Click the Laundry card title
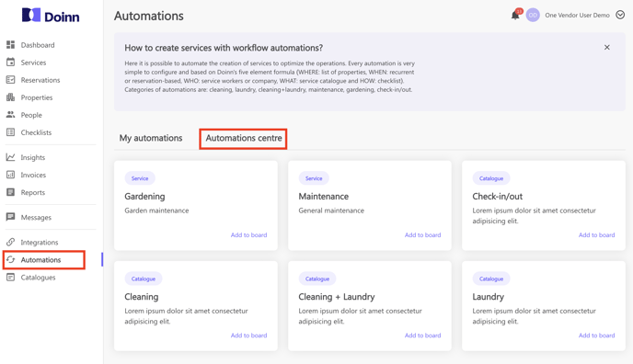This screenshot has height=364, width=633. coord(488,297)
